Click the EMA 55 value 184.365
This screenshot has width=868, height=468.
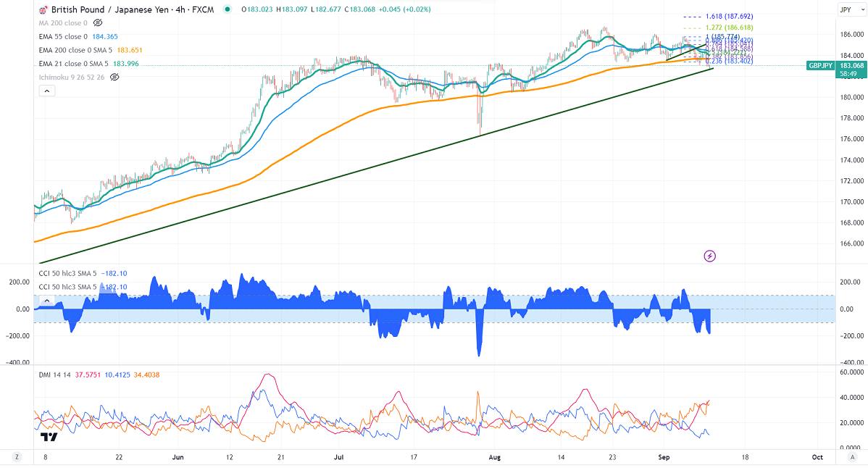[x=105, y=36]
